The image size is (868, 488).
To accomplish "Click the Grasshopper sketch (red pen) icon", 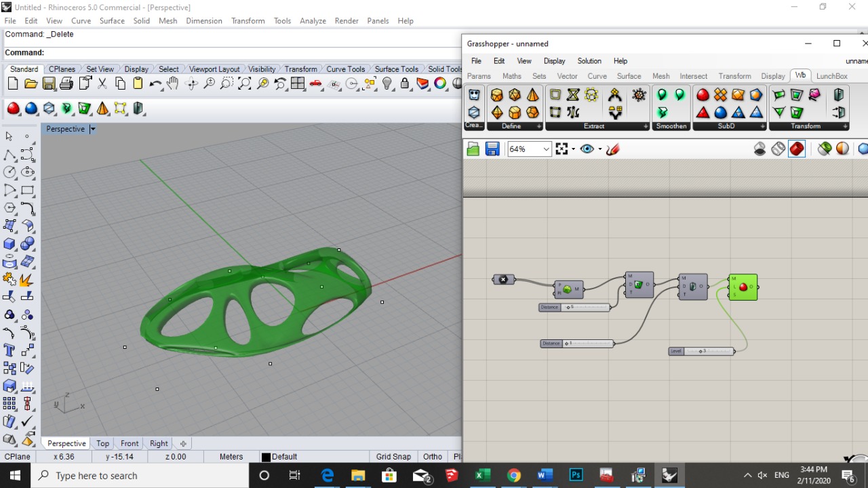I will (613, 149).
